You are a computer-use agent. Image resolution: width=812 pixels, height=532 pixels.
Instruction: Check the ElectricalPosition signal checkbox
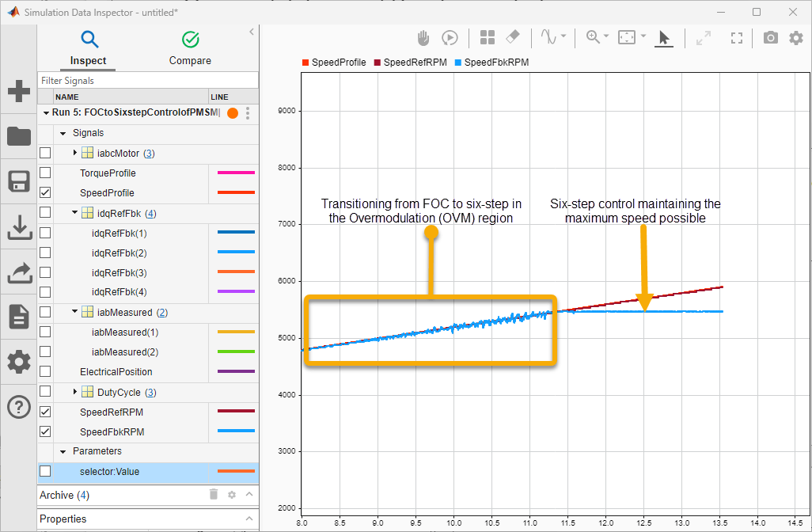point(45,371)
